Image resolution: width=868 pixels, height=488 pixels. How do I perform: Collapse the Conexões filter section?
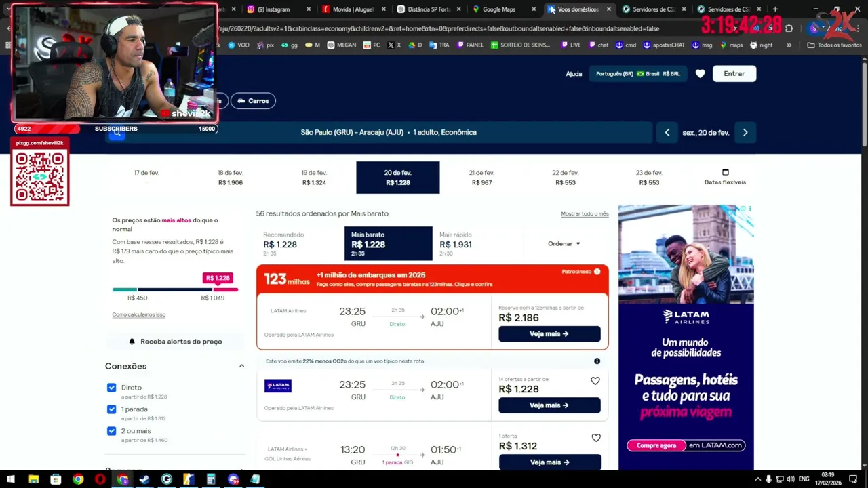coord(241,366)
